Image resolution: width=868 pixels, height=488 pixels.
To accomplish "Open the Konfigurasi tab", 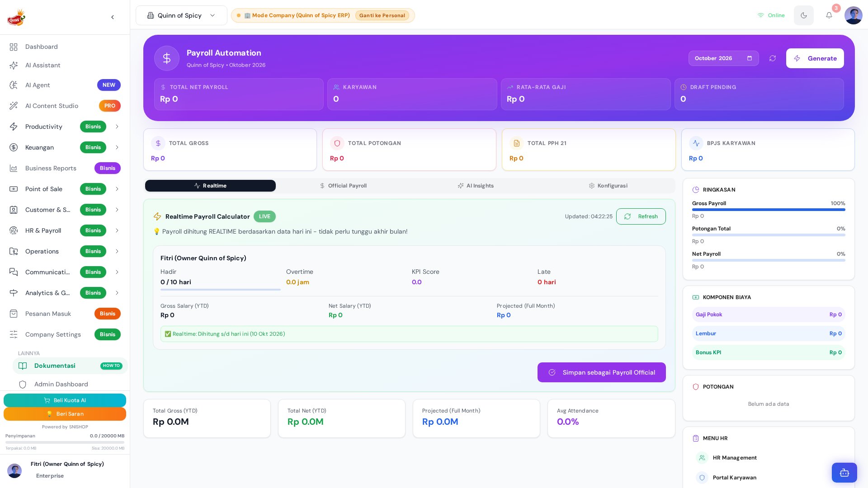I will pyautogui.click(x=608, y=186).
